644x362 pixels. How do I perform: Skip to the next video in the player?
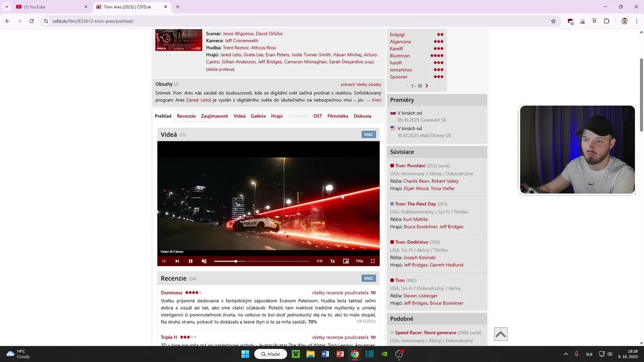pos(177,261)
